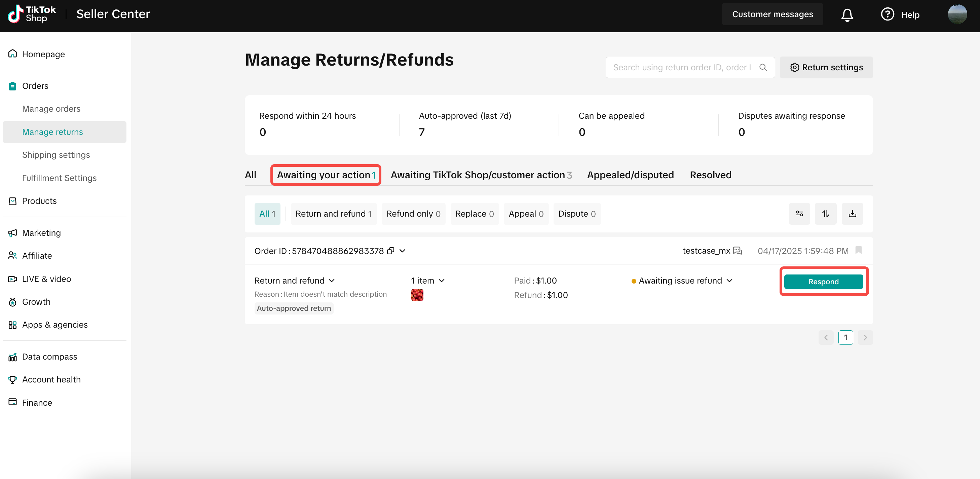Click the sort order icon
This screenshot has width=980, height=479.
[826, 214]
